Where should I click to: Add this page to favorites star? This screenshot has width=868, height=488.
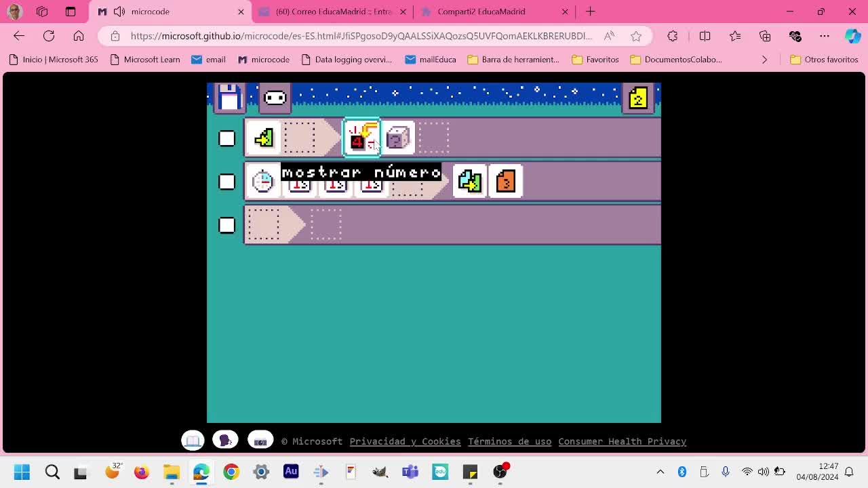click(x=636, y=36)
